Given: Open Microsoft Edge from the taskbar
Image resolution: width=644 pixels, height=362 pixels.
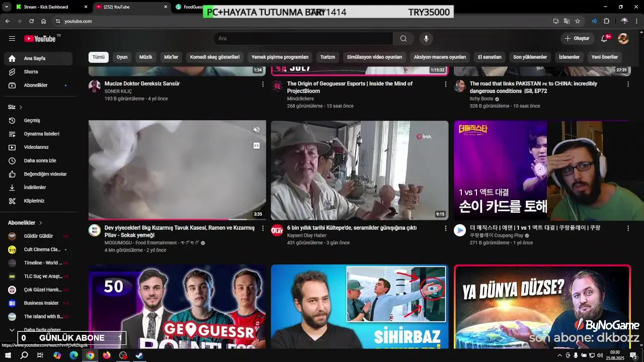Looking at the screenshot, I should coord(73,355).
